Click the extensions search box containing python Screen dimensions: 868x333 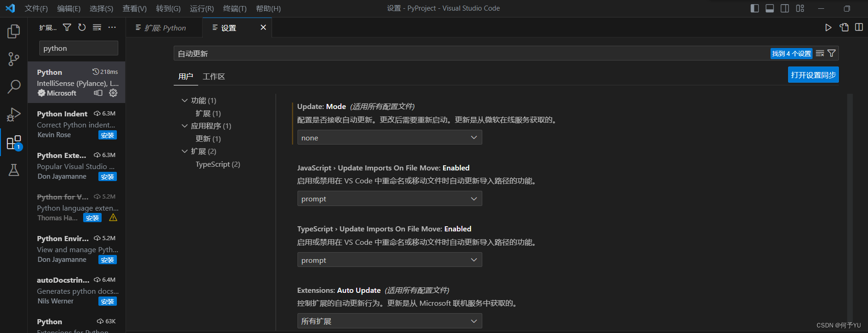click(79, 48)
